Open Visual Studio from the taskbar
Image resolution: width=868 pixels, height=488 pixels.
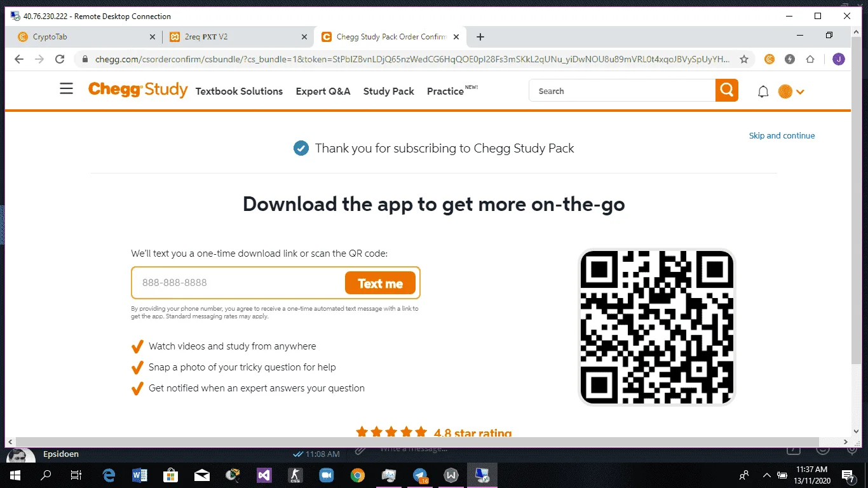pyautogui.click(x=264, y=475)
